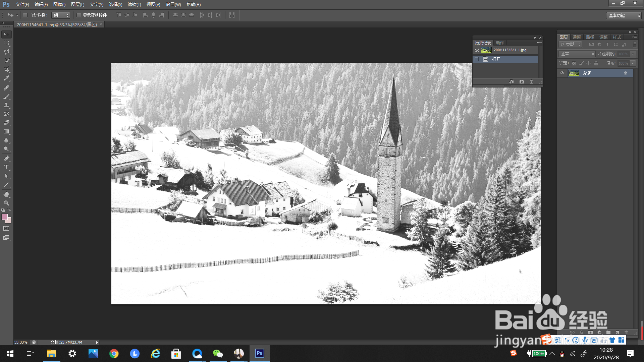
Task: Switch to the 动作 panel tab
Action: pyautogui.click(x=500, y=43)
